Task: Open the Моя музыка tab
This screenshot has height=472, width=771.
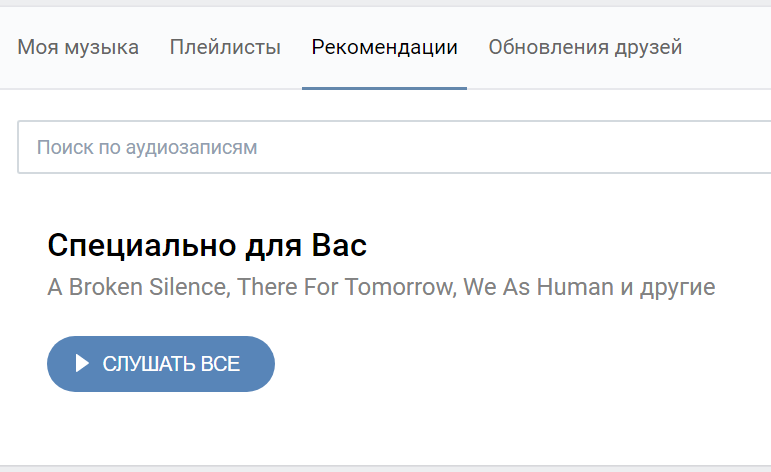Action: pos(78,47)
